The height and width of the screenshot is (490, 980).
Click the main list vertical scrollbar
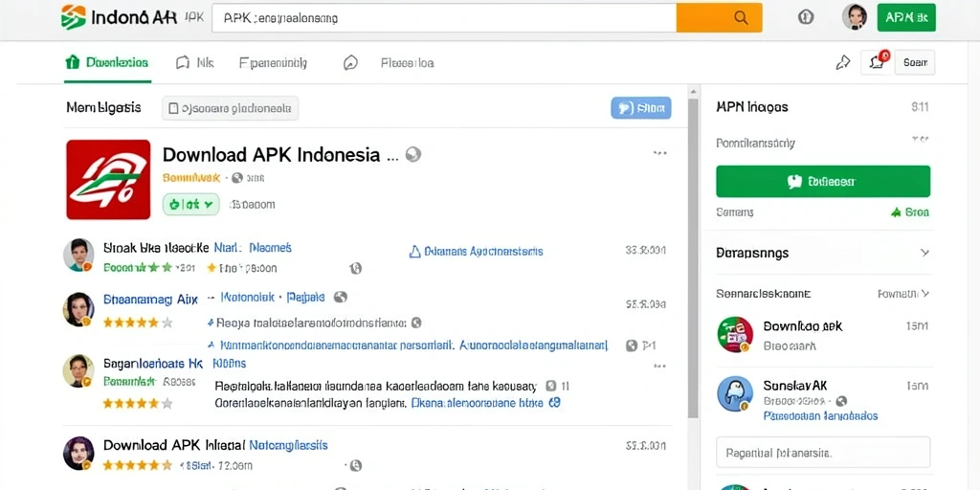click(693, 257)
